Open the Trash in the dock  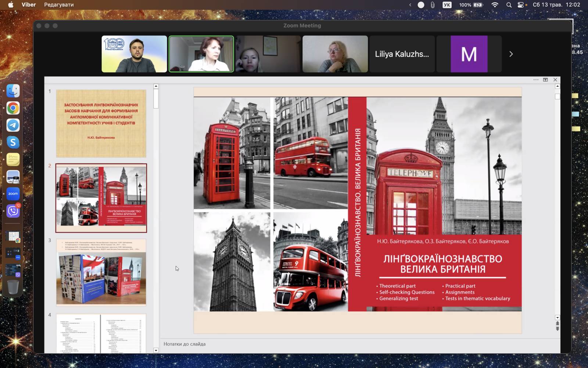(x=13, y=287)
